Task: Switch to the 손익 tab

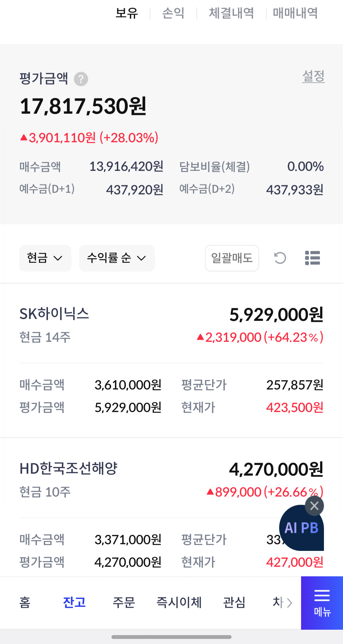Action: point(173,13)
